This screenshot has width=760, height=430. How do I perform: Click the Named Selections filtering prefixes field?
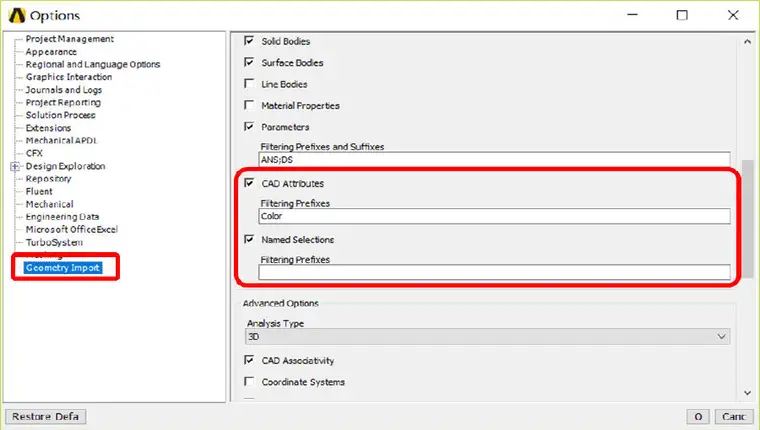tap(494, 272)
